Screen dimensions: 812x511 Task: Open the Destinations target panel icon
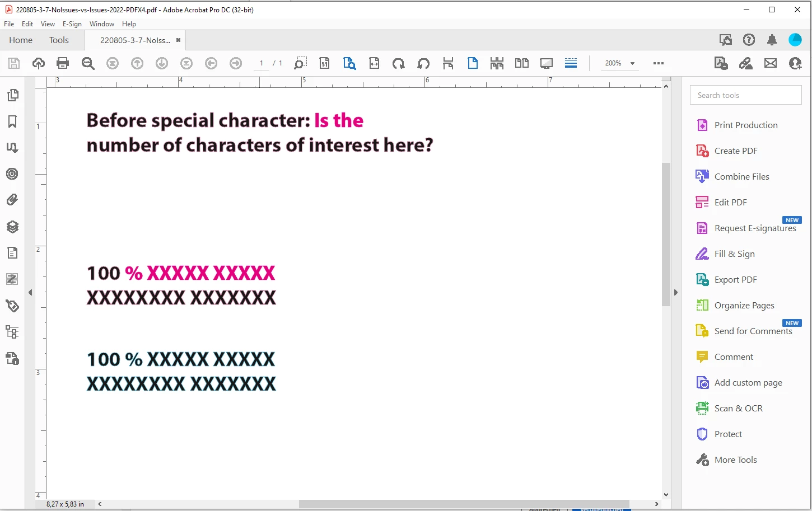[x=12, y=174]
